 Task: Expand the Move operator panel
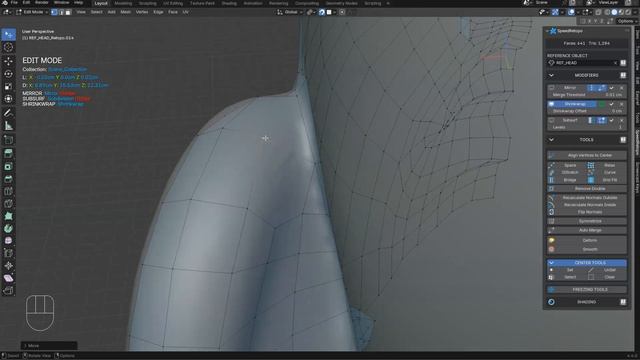point(49,346)
